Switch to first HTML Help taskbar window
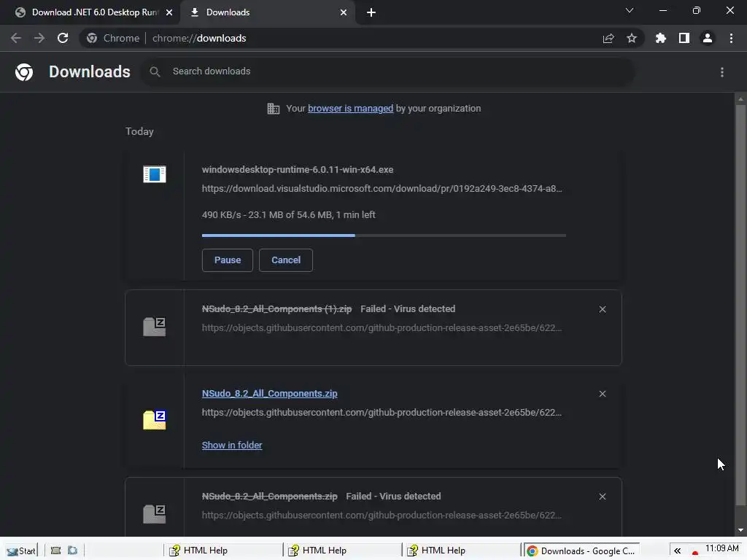This screenshot has height=560, width=747. 222,551
